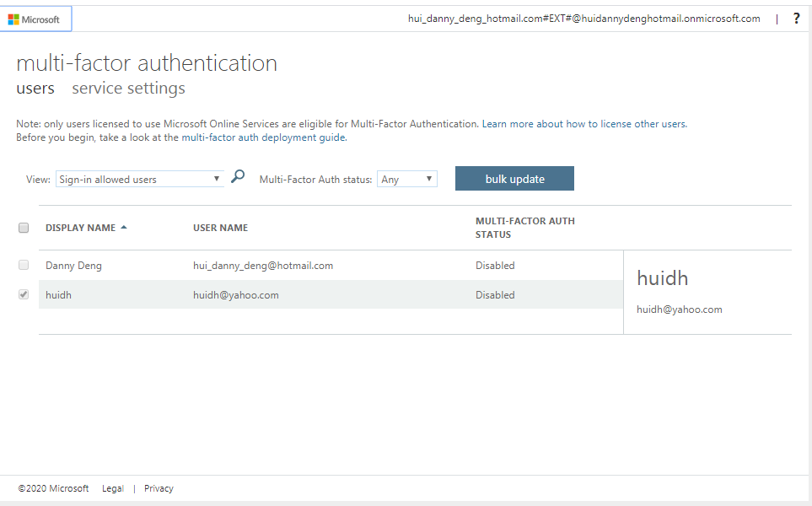
Task: Expand the Multi-Factor Auth status dropdown
Action: click(407, 178)
